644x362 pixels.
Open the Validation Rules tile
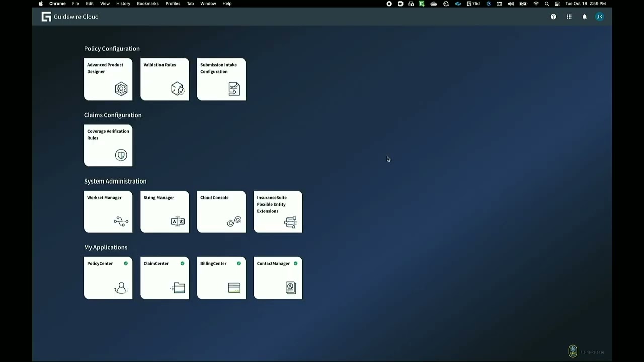click(165, 79)
